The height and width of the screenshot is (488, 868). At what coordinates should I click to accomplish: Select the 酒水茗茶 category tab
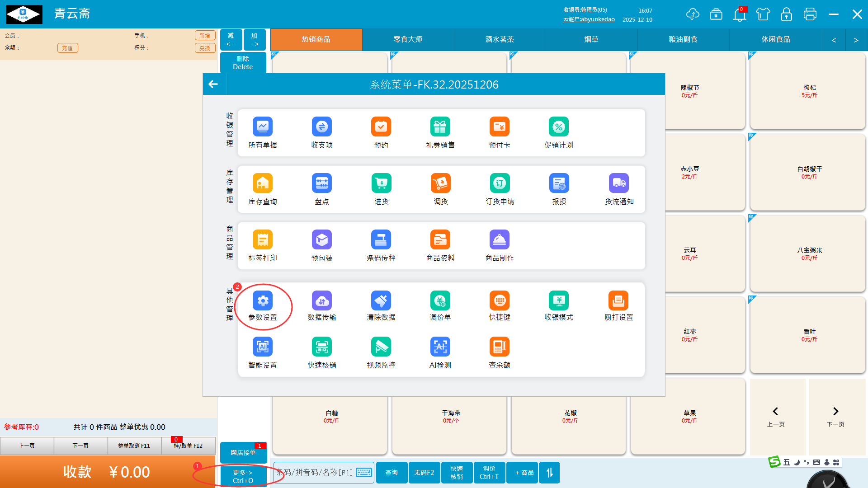pyautogui.click(x=500, y=40)
